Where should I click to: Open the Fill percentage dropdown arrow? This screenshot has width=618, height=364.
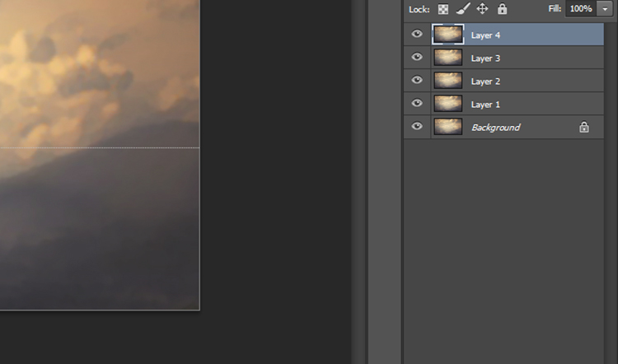tap(605, 9)
